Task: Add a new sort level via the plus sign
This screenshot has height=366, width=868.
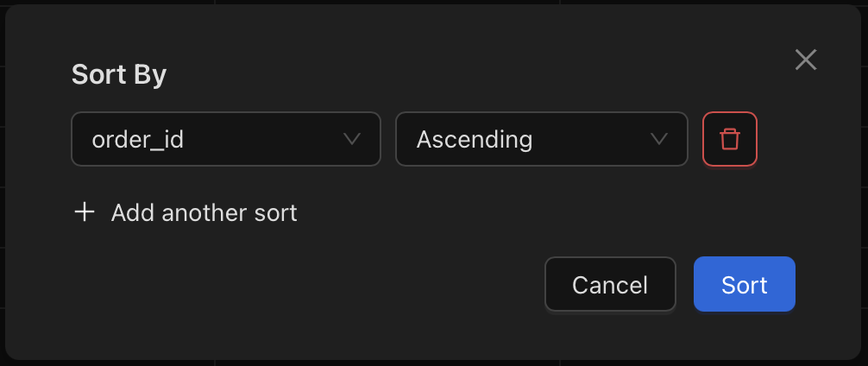Action: point(85,212)
